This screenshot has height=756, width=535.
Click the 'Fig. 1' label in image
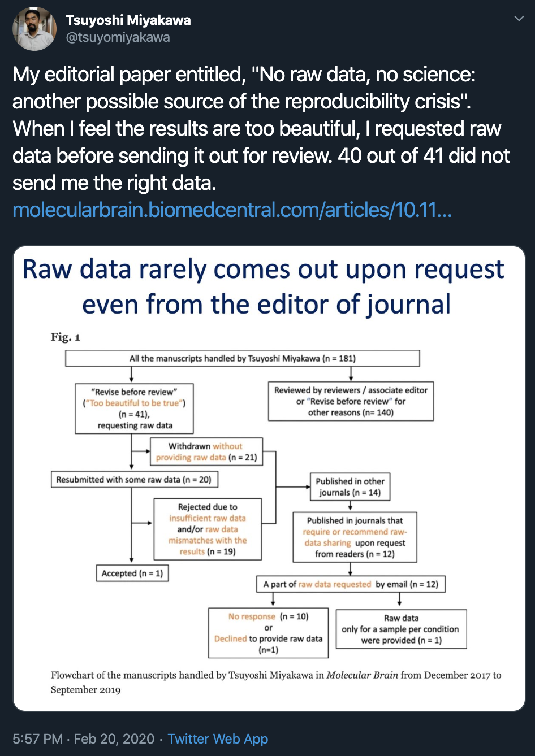66,337
